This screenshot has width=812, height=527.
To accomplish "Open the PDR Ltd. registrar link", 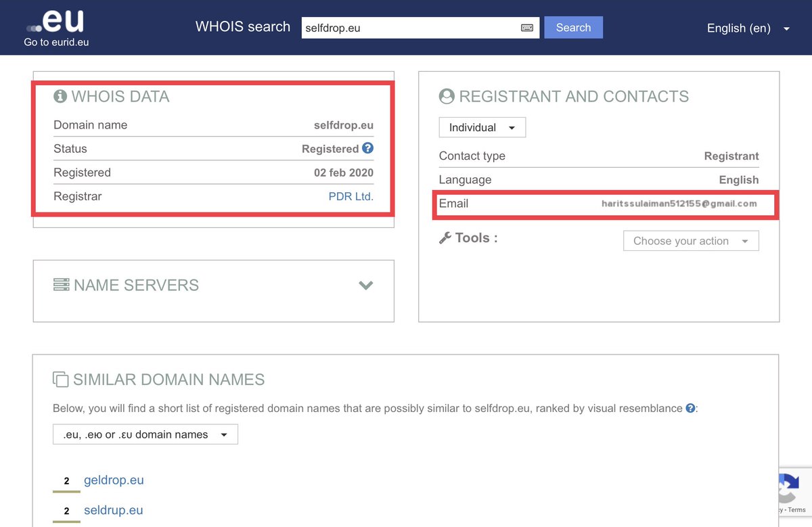I will pos(351,196).
